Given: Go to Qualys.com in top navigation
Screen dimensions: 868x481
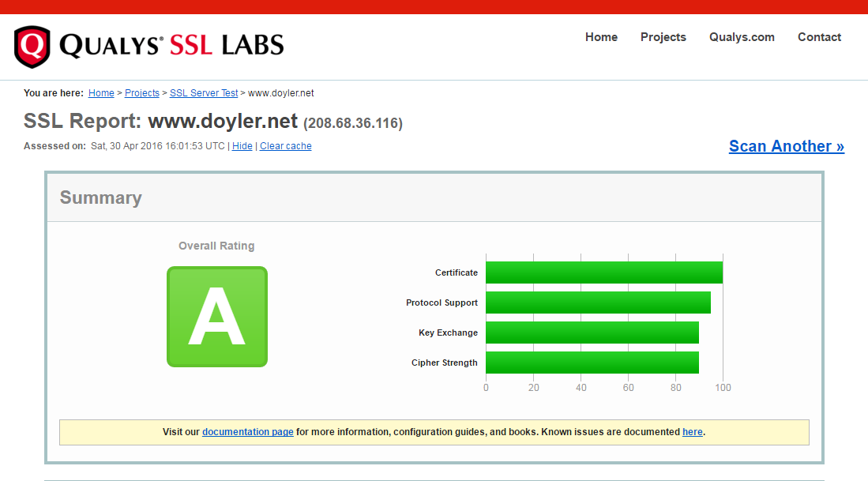Looking at the screenshot, I should point(742,37).
